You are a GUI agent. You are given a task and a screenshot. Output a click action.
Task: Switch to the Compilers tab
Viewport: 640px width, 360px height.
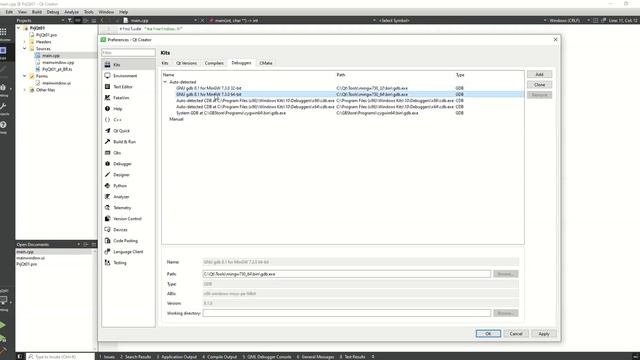click(x=214, y=63)
